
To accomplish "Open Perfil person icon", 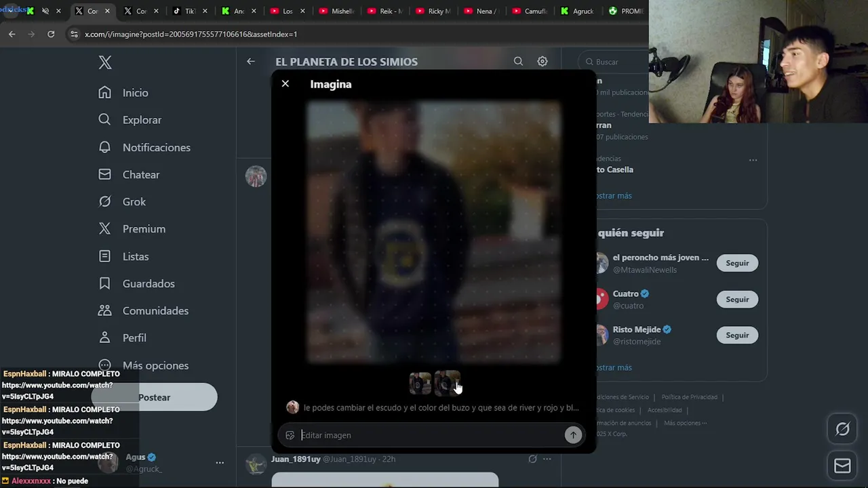I will [104, 338].
